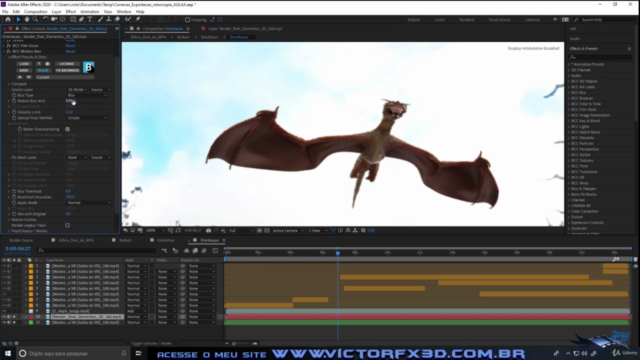Expand the BCC Blur effects category
This screenshot has width=640, height=360.
point(569,93)
